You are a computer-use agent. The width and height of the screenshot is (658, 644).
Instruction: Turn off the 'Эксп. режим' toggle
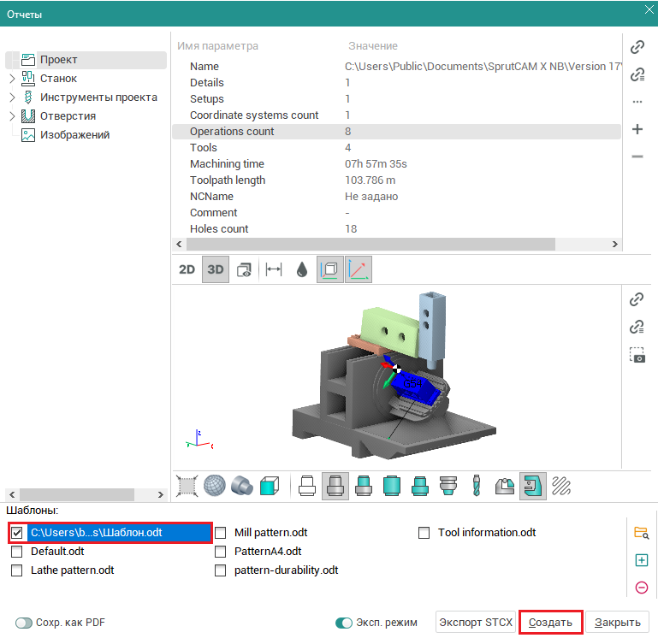tap(344, 623)
